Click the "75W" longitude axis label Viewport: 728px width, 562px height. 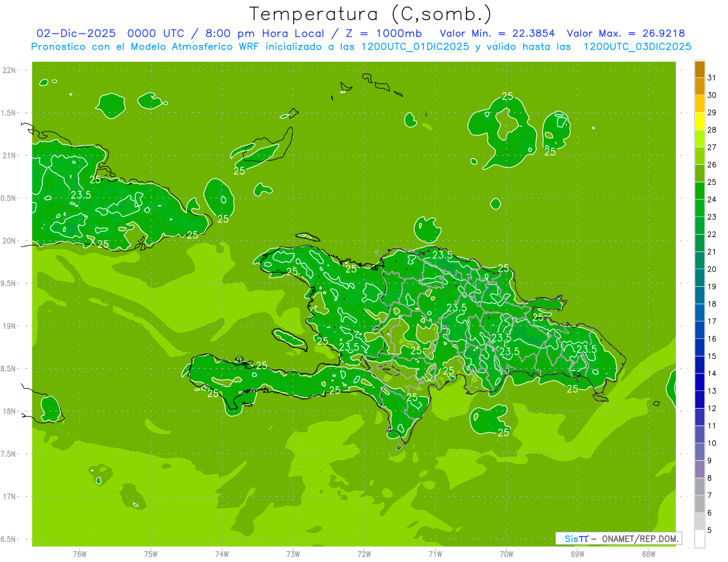(x=151, y=554)
